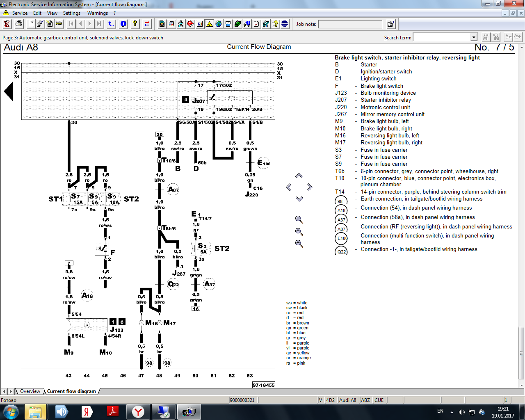525x420 pixels.
Task: Go to previous page arrow icon
Action: pyautogui.click(x=80, y=24)
